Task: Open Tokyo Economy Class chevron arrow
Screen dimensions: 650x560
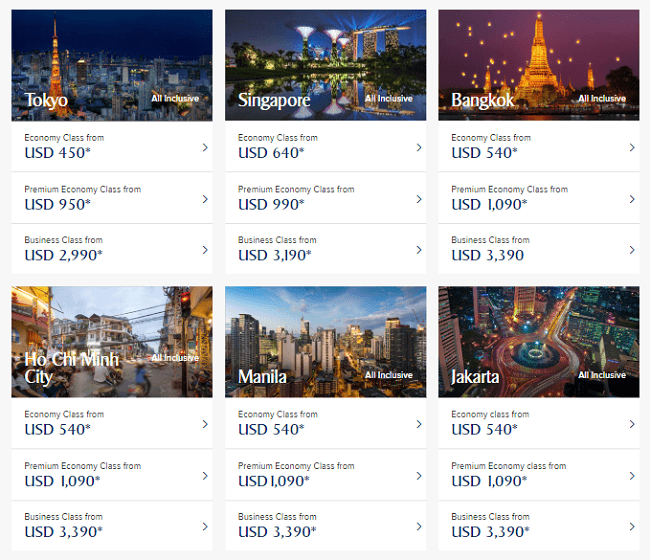Action: (x=205, y=147)
